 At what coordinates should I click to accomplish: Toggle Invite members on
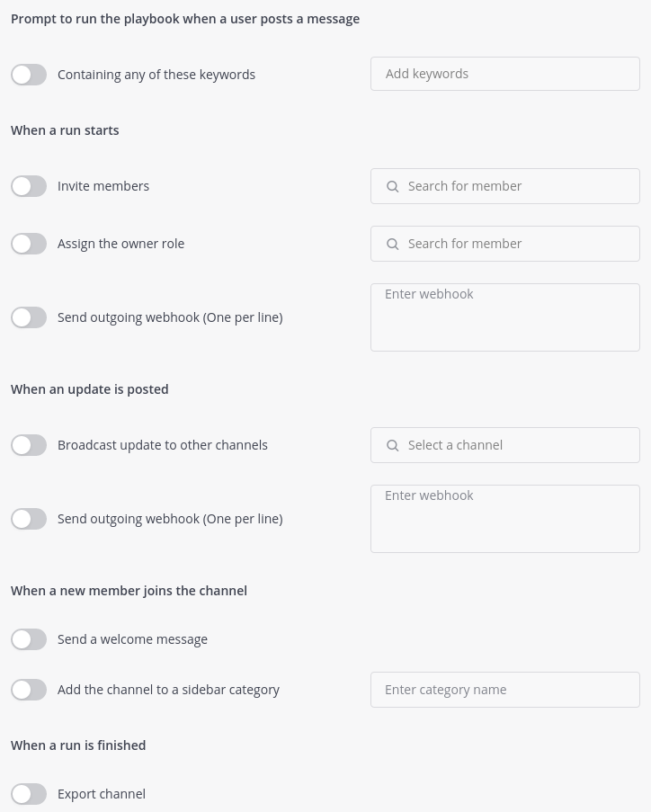pos(29,186)
